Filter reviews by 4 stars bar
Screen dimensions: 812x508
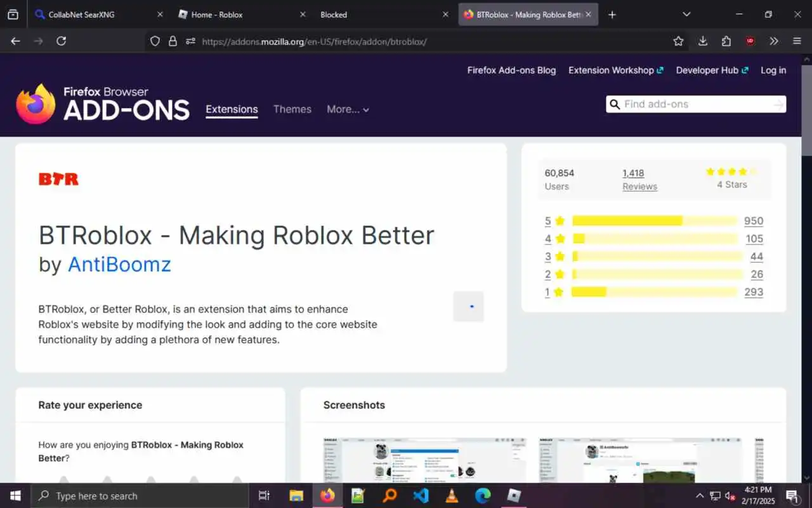[655, 239]
